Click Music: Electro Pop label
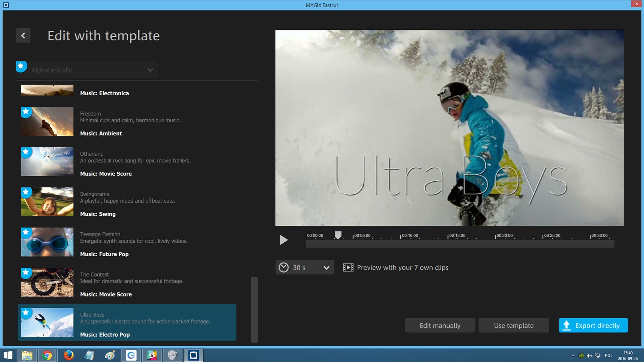The height and width of the screenshot is (362, 644). (x=105, y=334)
